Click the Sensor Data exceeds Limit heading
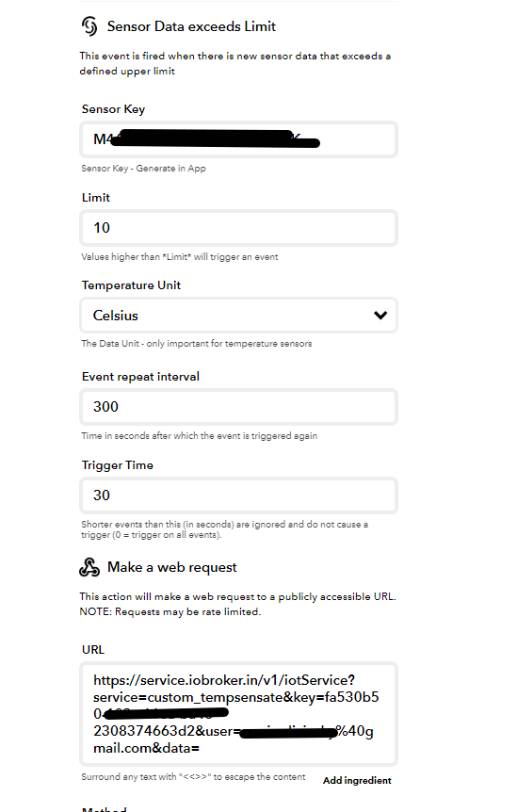 point(191,26)
